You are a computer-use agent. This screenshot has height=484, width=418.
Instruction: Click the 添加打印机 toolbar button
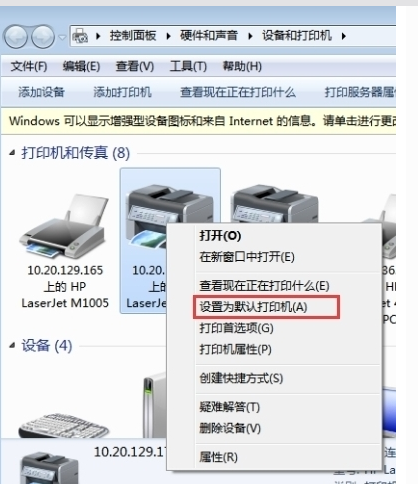122,92
